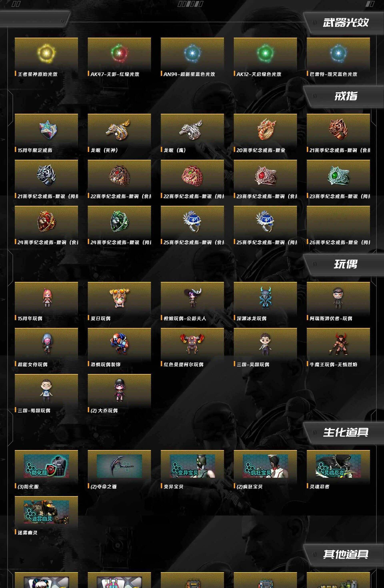The height and width of the screenshot is (588, 384).
Task: Open the 迷雾幽灵 item thumbnail
Action: click(46, 512)
